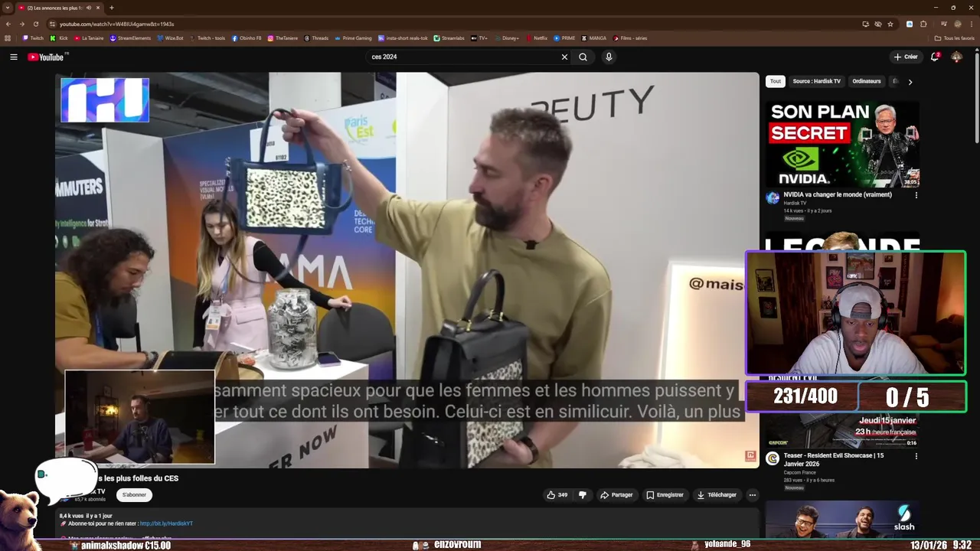
Task: View site information icon in address bar
Action: click(x=52, y=24)
